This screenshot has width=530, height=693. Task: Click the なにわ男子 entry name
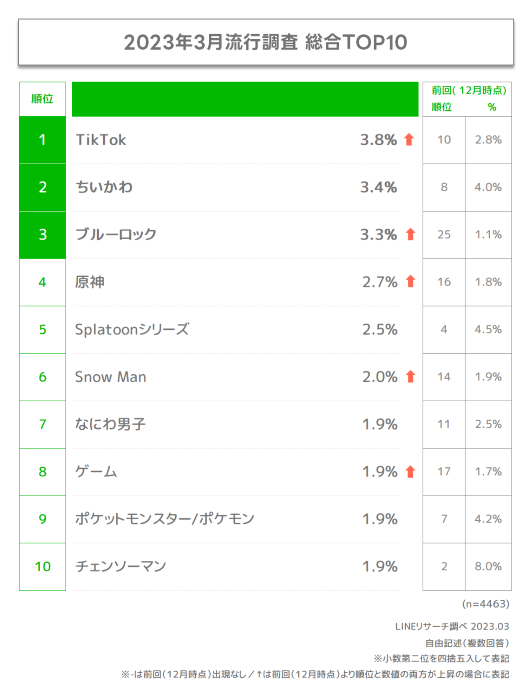click(x=110, y=424)
